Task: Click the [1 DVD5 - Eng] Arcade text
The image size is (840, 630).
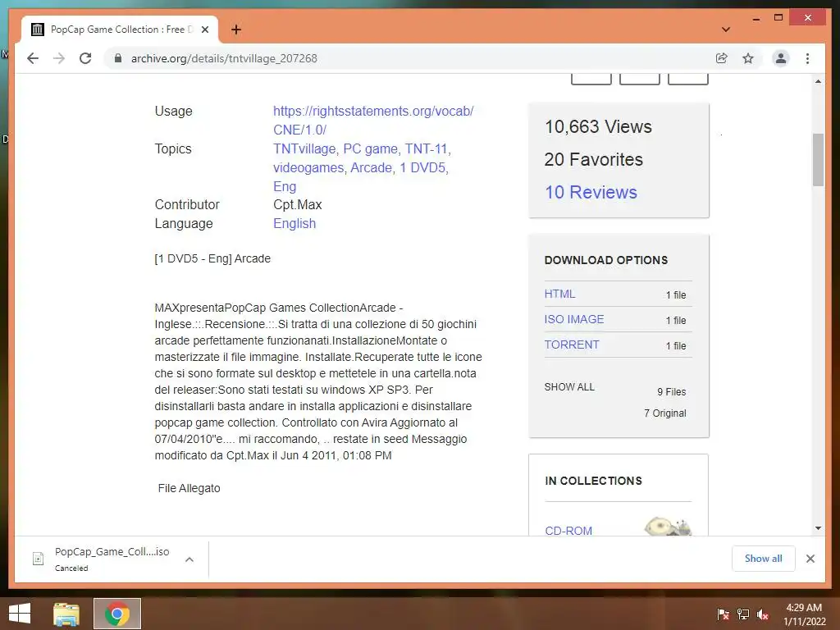Action: [x=212, y=258]
